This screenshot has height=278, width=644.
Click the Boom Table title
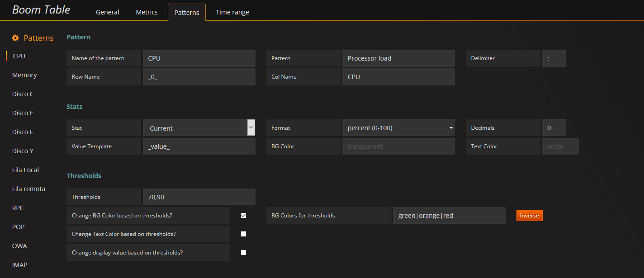(41, 10)
